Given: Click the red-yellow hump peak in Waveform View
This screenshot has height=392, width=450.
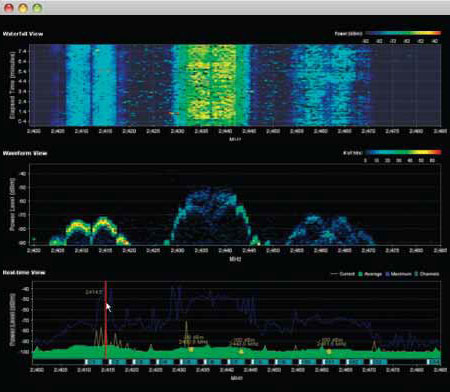Looking at the screenshot, I should tap(104, 220).
